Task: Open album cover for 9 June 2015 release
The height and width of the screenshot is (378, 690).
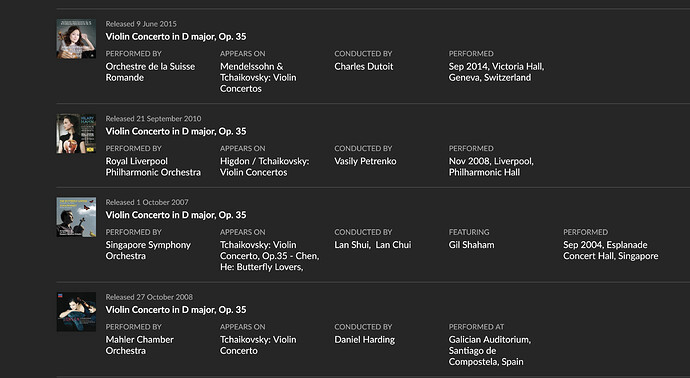Action: click(76, 39)
